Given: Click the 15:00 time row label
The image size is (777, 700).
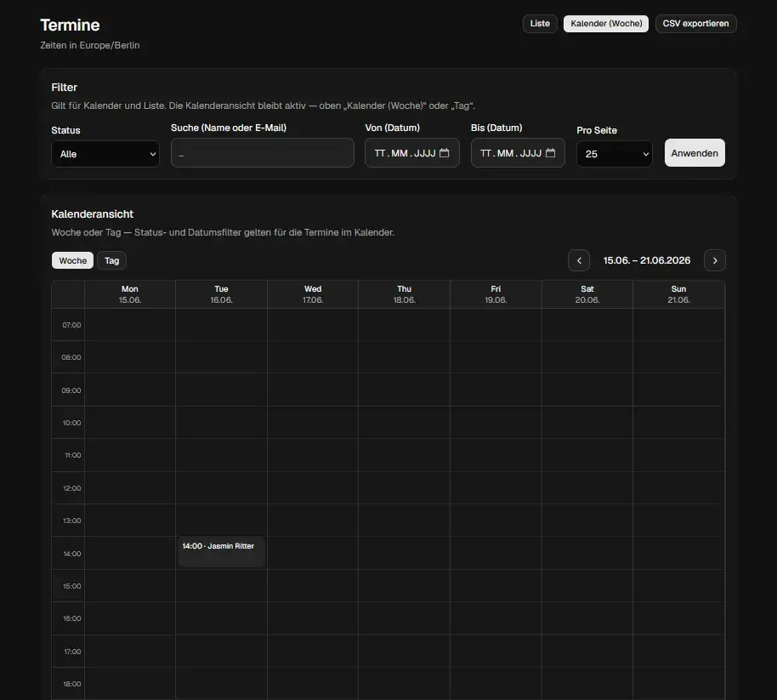Looking at the screenshot, I should click(72, 586).
